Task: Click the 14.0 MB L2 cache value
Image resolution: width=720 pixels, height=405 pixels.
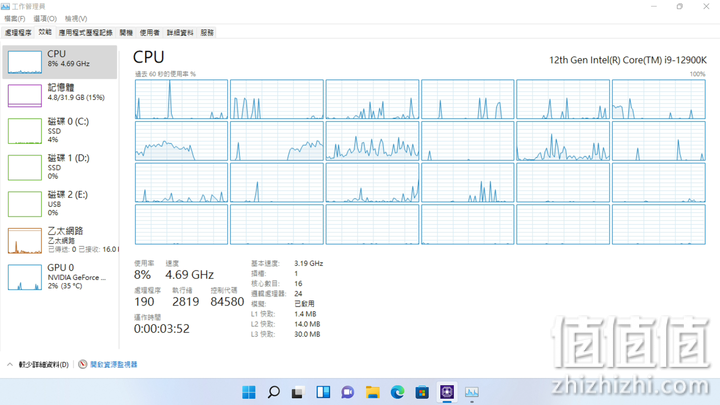Action: pyautogui.click(x=307, y=324)
